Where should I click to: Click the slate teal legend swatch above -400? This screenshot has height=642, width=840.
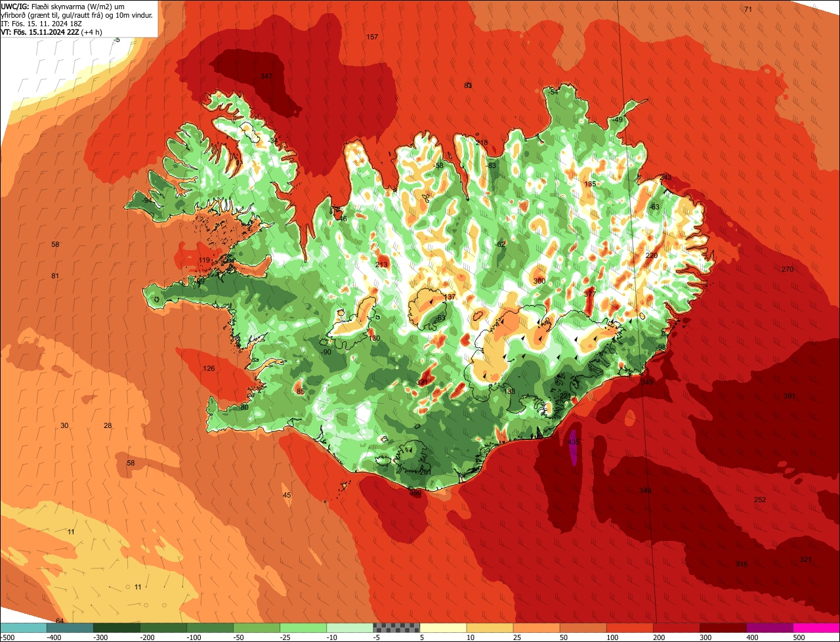click(71, 628)
